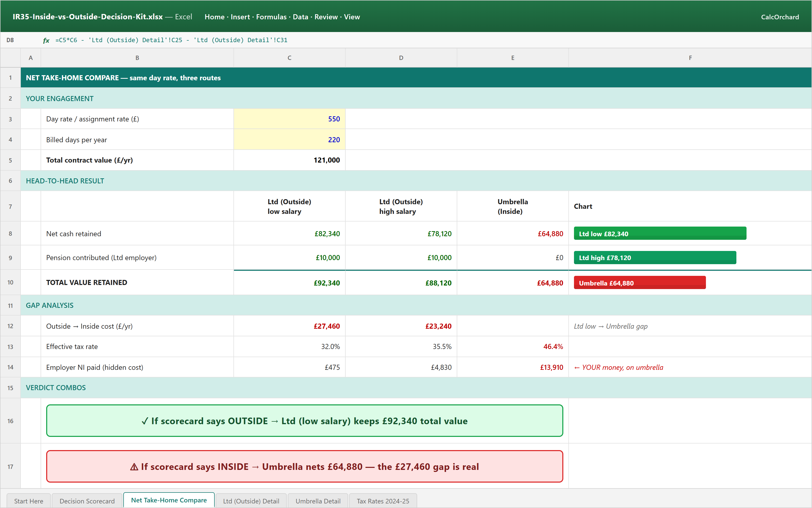Viewport: 812px width, 508px height.
Task: Select Outside to Inside cost £27,460 cell
Action: [x=289, y=326]
